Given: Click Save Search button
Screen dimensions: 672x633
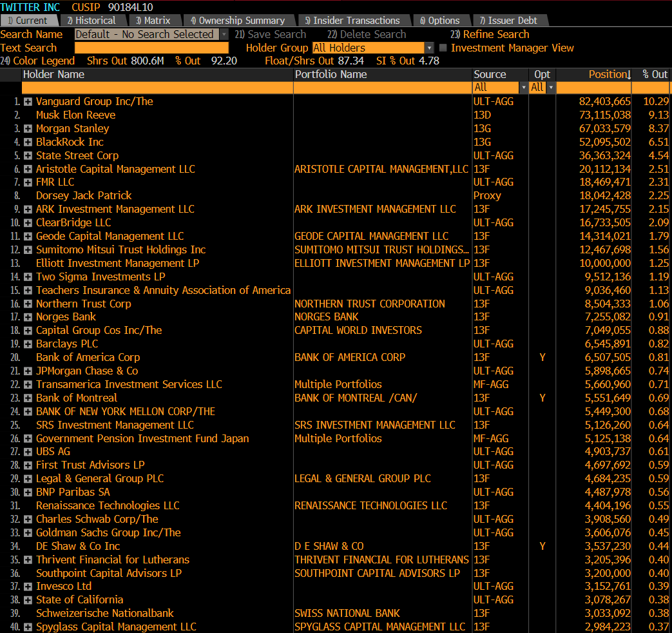Looking at the screenshot, I should 271,34.
